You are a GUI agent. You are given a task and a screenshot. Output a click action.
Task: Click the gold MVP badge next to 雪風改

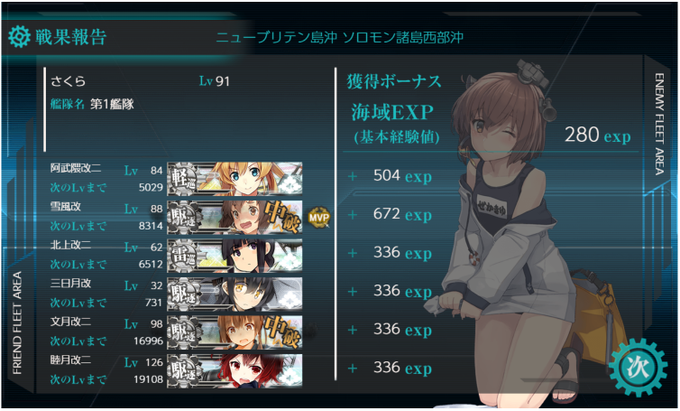pyautogui.click(x=319, y=217)
